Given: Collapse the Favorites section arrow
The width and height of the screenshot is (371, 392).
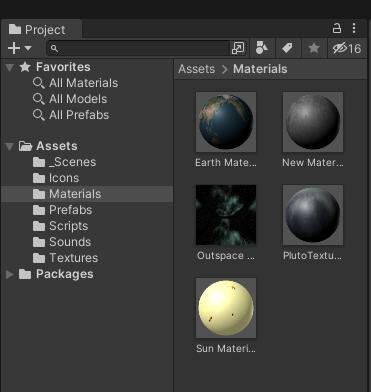Looking at the screenshot, I should pos(10,67).
